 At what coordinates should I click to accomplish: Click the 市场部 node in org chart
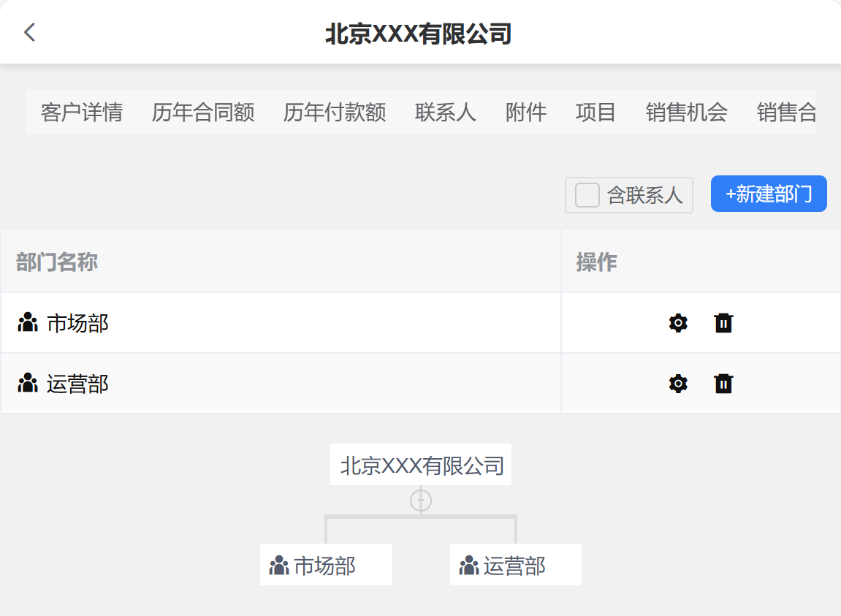point(325,565)
